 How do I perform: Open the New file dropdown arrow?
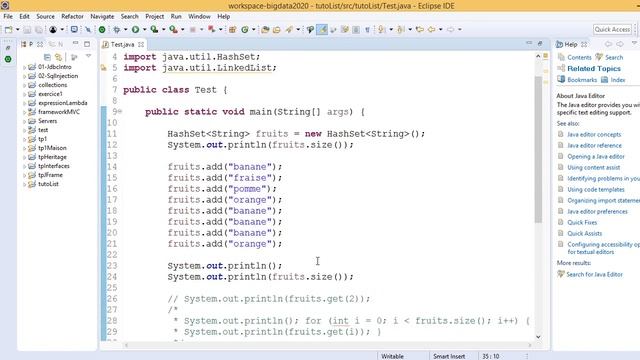click(18, 29)
